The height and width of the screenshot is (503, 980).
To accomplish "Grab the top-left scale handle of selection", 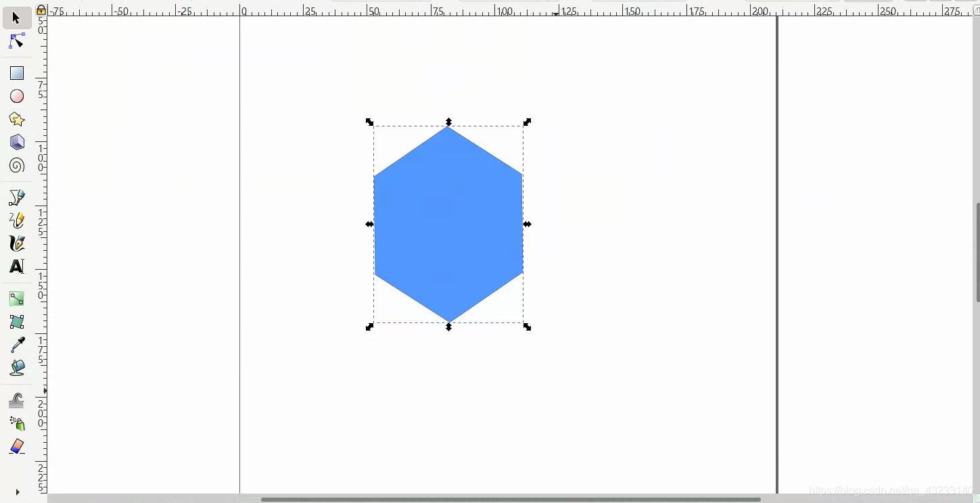I will click(369, 122).
